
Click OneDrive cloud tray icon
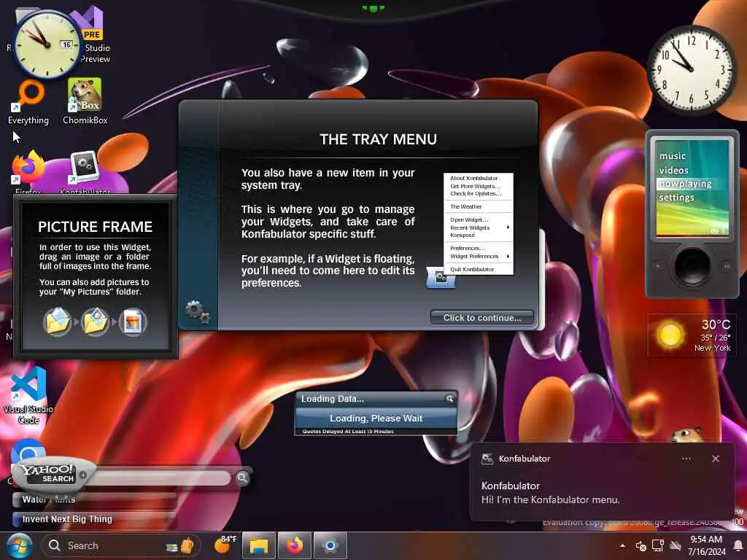(x=675, y=545)
